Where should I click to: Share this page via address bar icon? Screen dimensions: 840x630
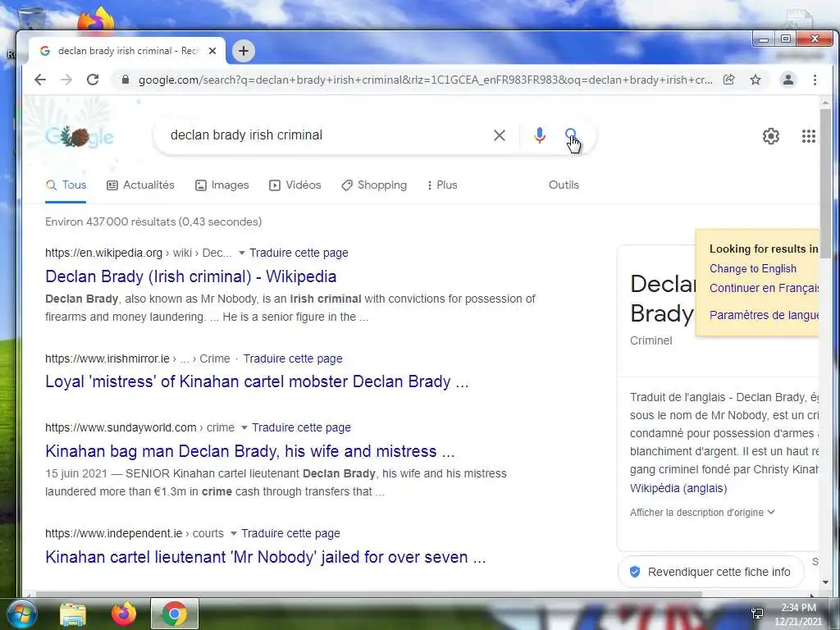tap(728, 80)
